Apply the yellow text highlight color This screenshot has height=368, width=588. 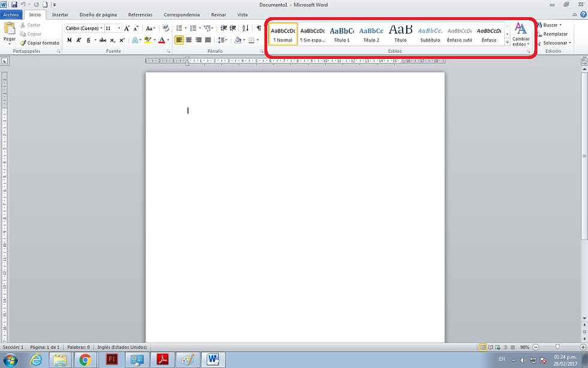pos(148,40)
